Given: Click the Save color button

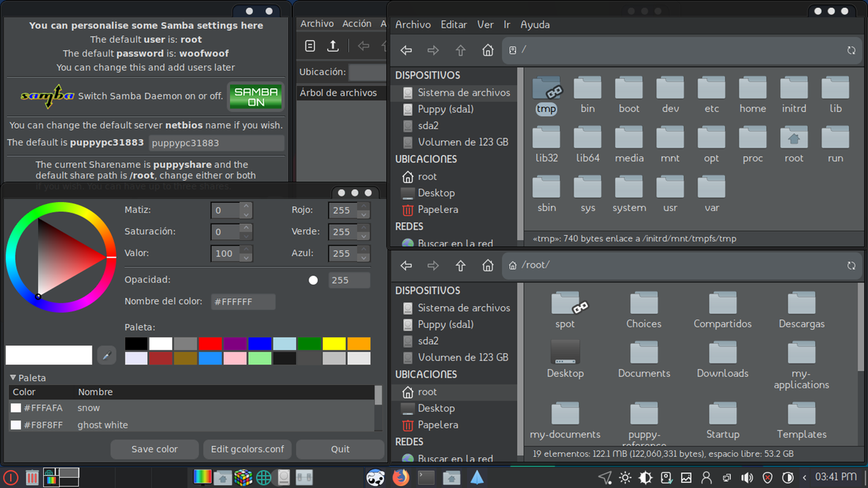Looking at the screenshot, I should [155, 449].
